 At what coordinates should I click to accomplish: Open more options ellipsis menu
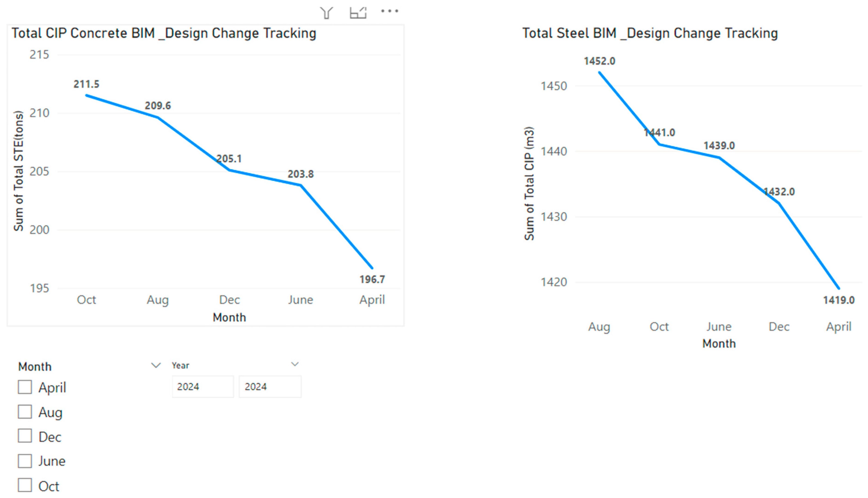389,11
